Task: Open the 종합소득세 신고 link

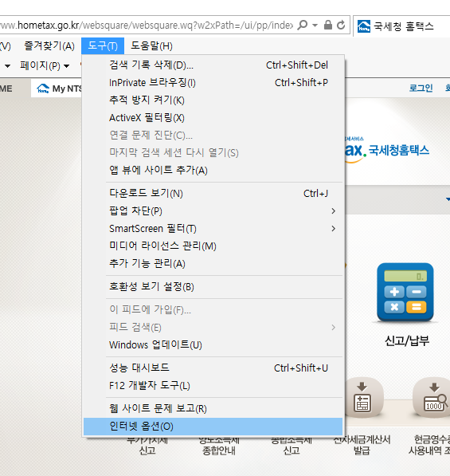Action: click(x=292, y=445)
